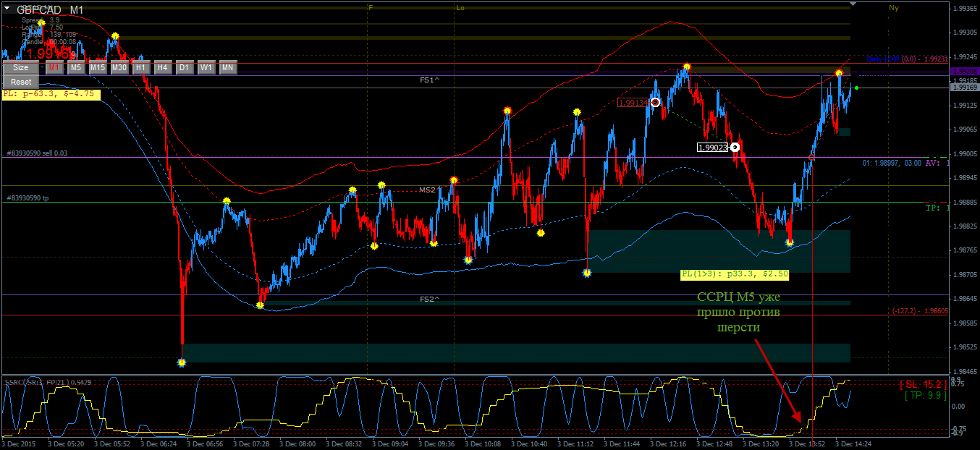Switch to the W1 timeframe button

[x=206, y=67]
